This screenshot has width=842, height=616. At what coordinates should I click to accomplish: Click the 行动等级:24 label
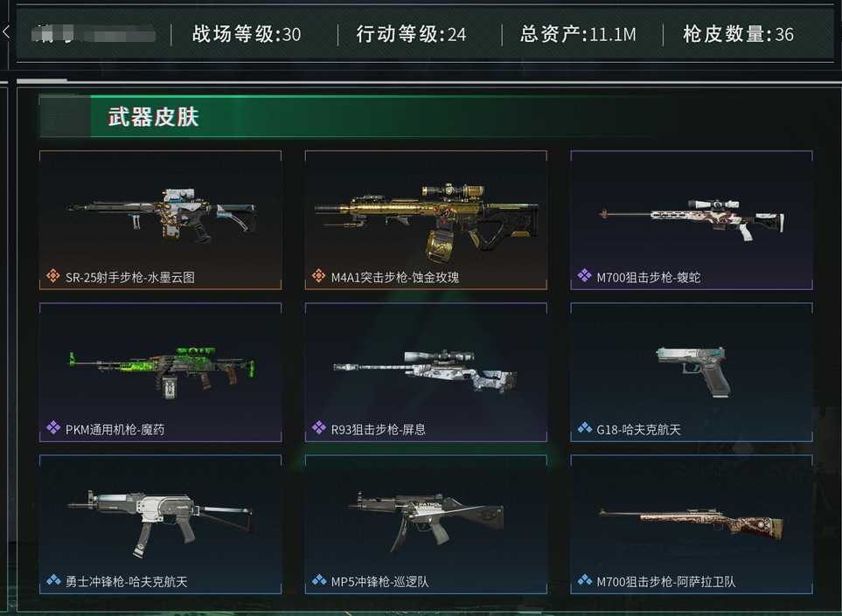click(x=411, y=34)
